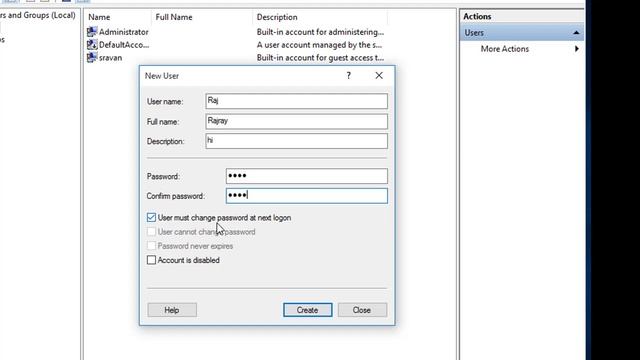Image resolution: width=640 pixels, height=360 pixels.
Task: Click into the Password field
Action: [307, 176]
